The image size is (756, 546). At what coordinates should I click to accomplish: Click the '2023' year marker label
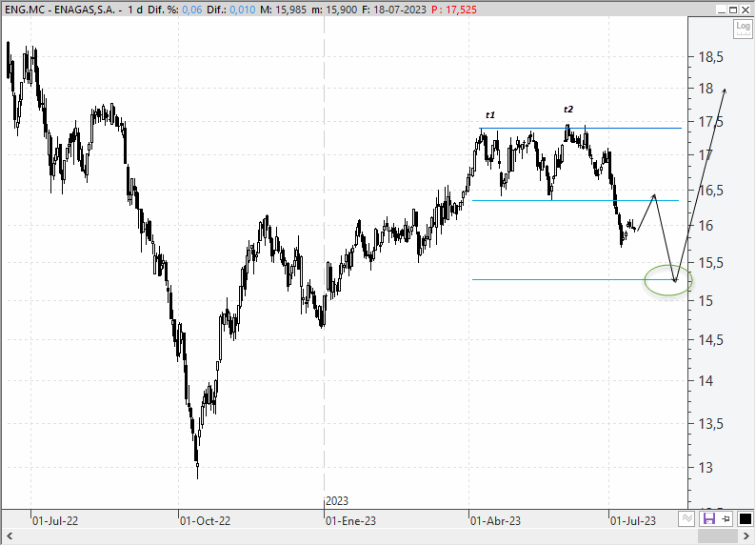tap(337, 500)
